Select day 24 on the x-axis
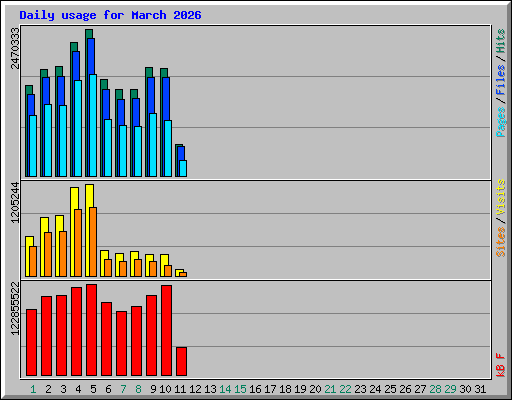512x400 pixels. tap(375, 389)
